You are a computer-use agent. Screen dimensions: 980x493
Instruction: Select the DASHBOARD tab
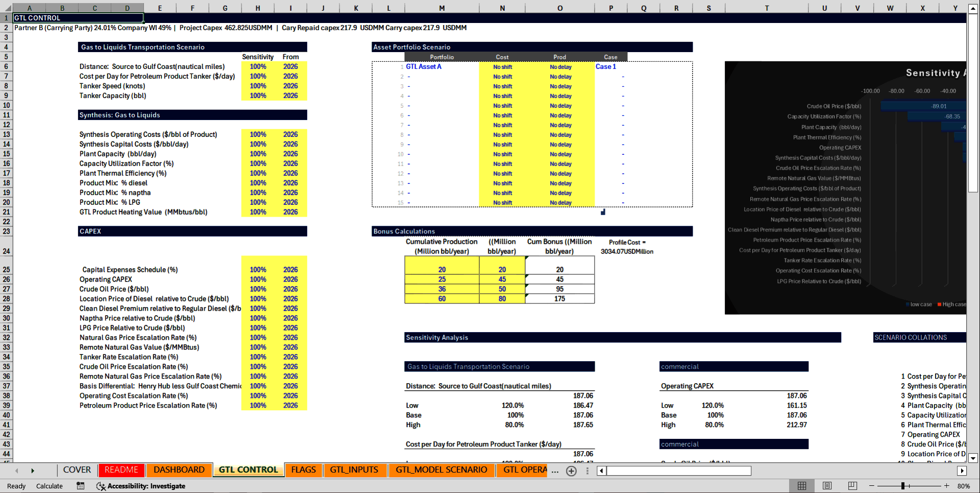[x=179, y=469]
